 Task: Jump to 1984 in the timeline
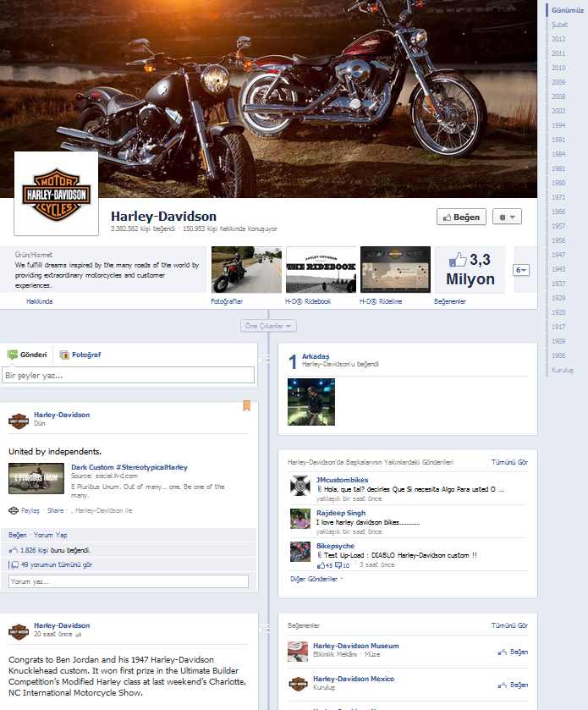click(x=558, y=154)
